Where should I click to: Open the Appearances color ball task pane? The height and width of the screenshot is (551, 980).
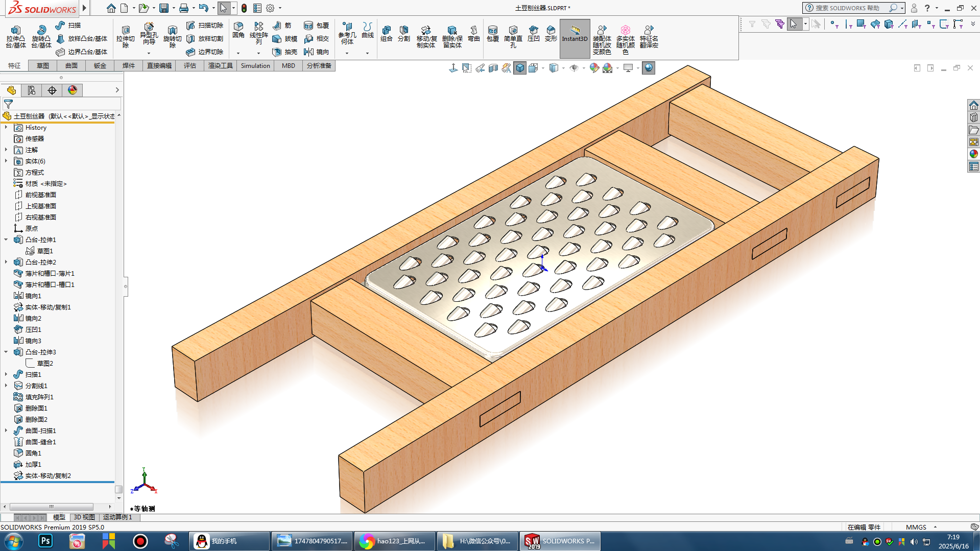(x=973, y=154)
